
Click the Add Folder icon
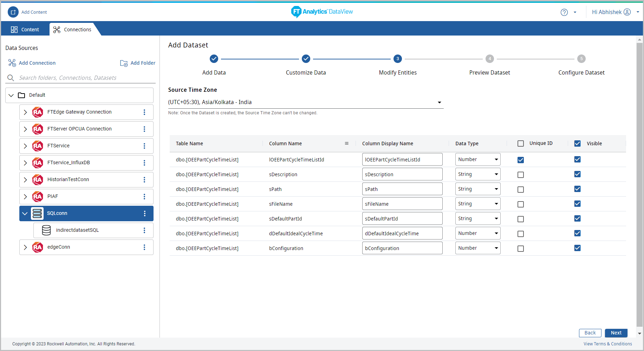[124, 63]
